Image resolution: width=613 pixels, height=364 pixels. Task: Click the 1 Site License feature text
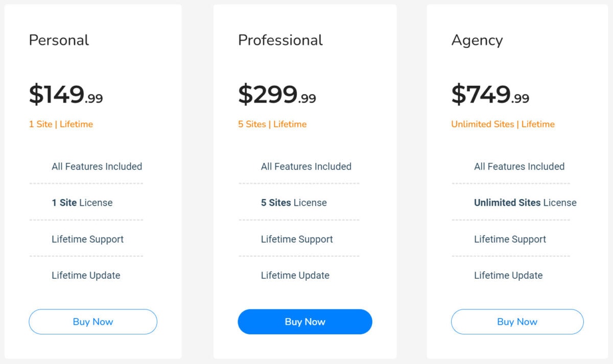pyautogui.click(x=82, y=203)
